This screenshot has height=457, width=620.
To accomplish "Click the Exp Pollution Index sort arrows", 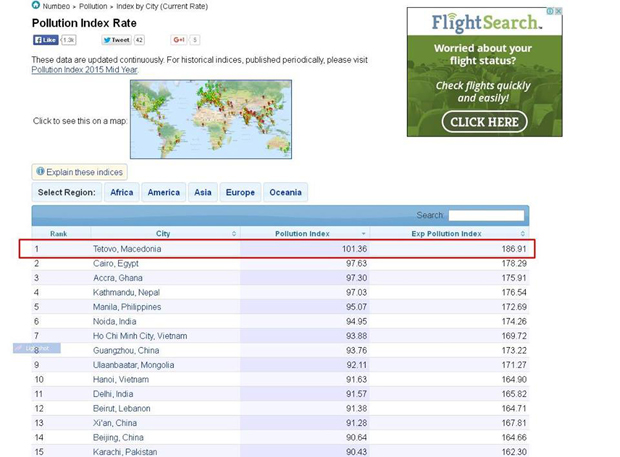I will [522, 234].
